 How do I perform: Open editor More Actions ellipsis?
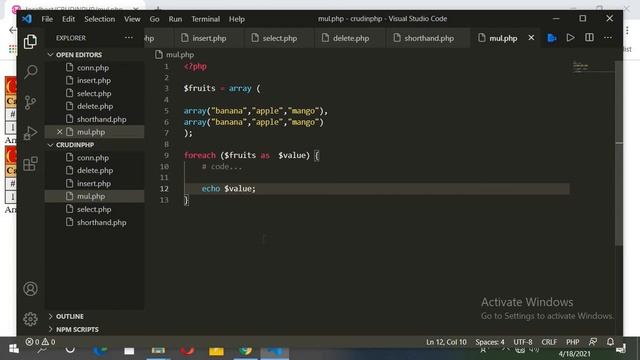pos(608,38)
